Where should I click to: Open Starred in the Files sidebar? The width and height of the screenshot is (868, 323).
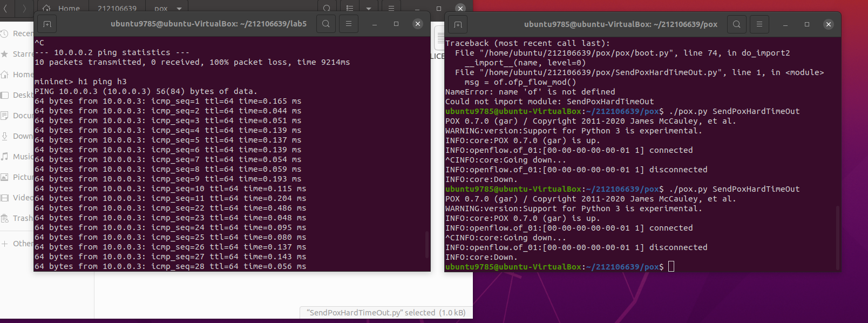[x=17, y=54]
